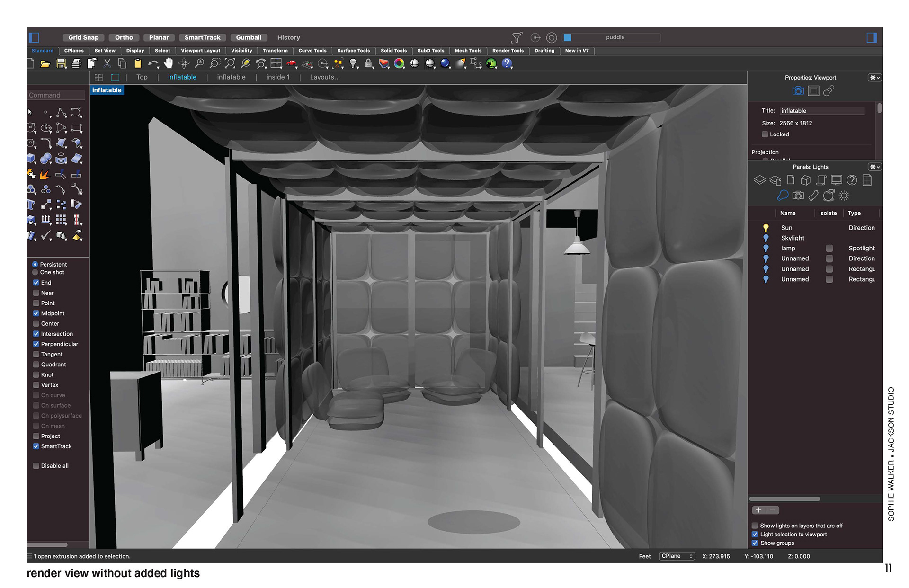Open Properties panel gear options menu
The width and height of the screenshot is (909, 588).
(874, 78)
